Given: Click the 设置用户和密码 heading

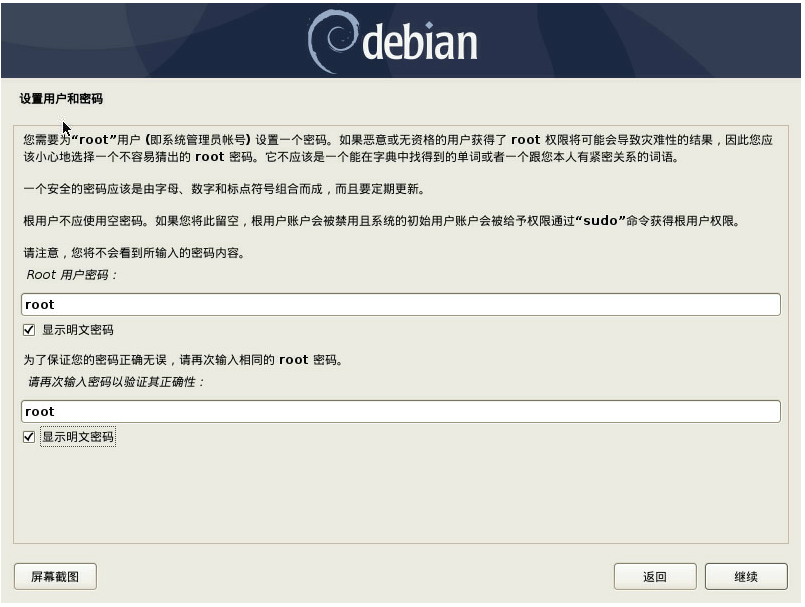Looking at the screenshot, I should coord(61,99).
